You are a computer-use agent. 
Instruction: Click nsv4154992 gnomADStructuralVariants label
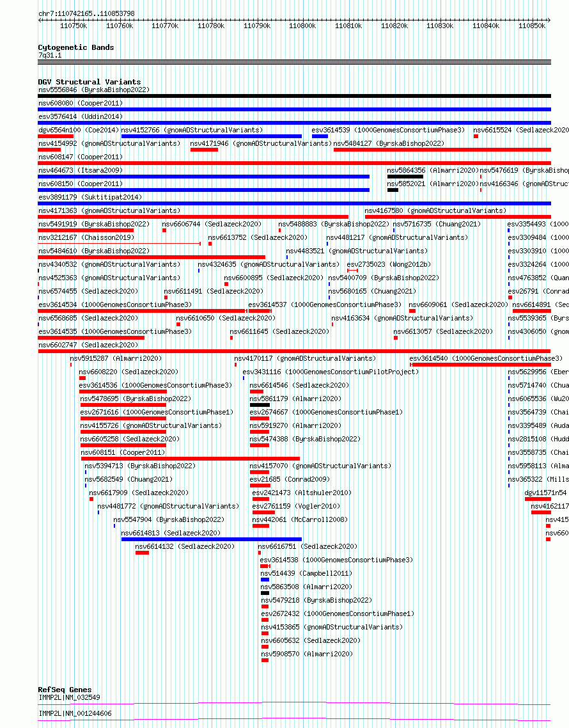109,143
